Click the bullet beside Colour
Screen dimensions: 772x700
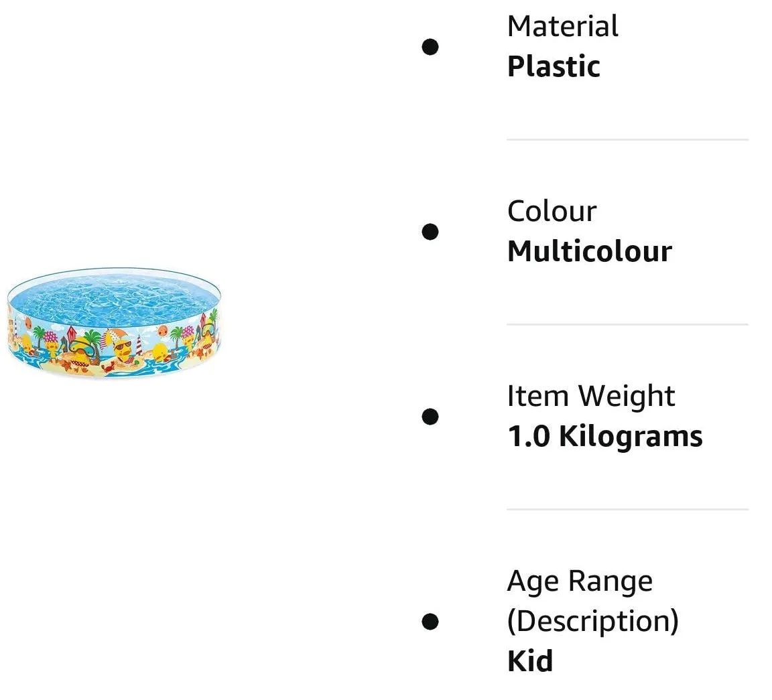click(x=430, y=232)
